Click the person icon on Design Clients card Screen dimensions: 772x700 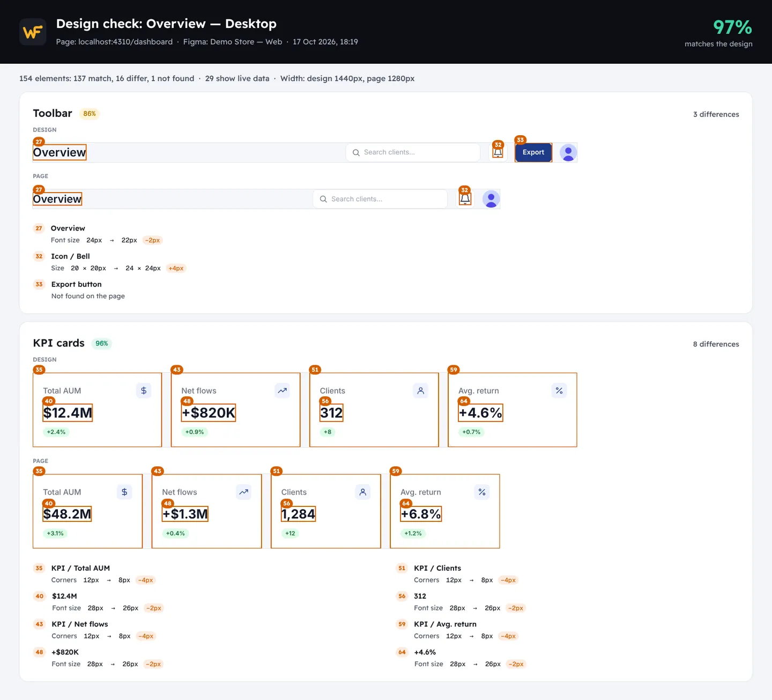(x=421, y=390)
